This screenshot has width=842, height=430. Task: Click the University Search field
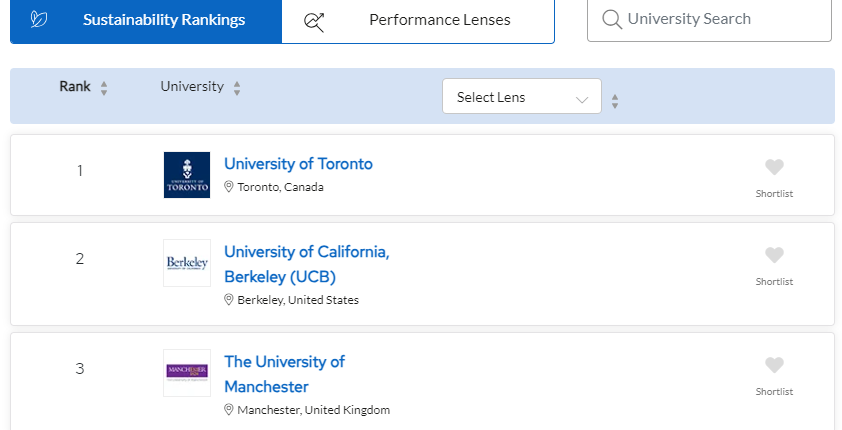[x=709, y=20]
